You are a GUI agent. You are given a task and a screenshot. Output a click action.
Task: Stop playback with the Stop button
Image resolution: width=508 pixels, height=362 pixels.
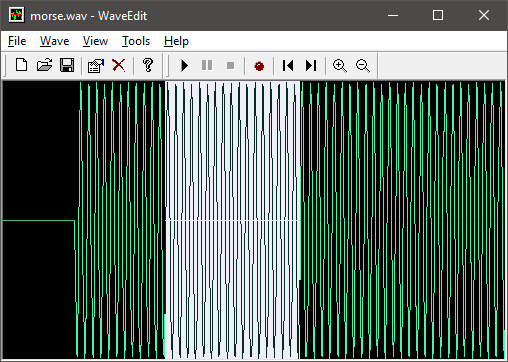click(230, 65)
